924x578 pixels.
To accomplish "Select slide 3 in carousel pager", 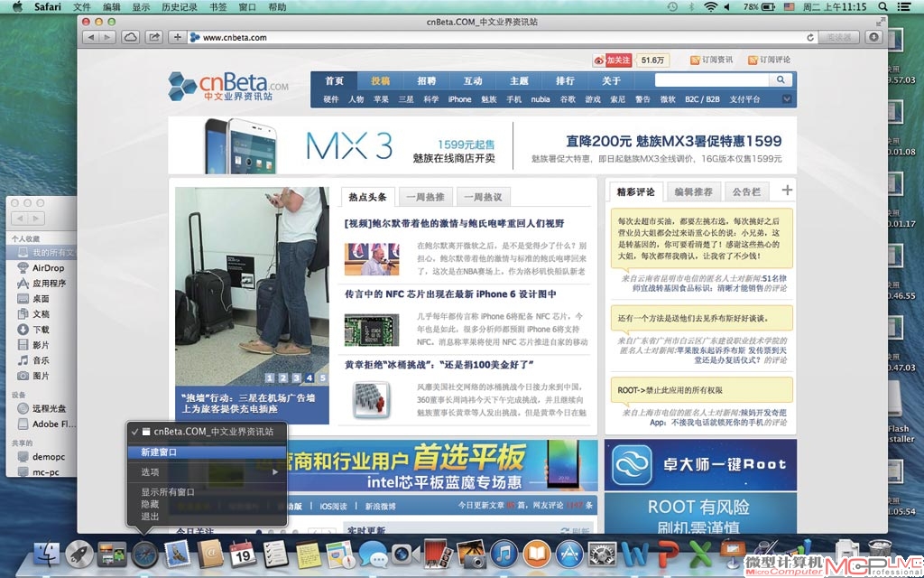I will [x=296, y=378].
